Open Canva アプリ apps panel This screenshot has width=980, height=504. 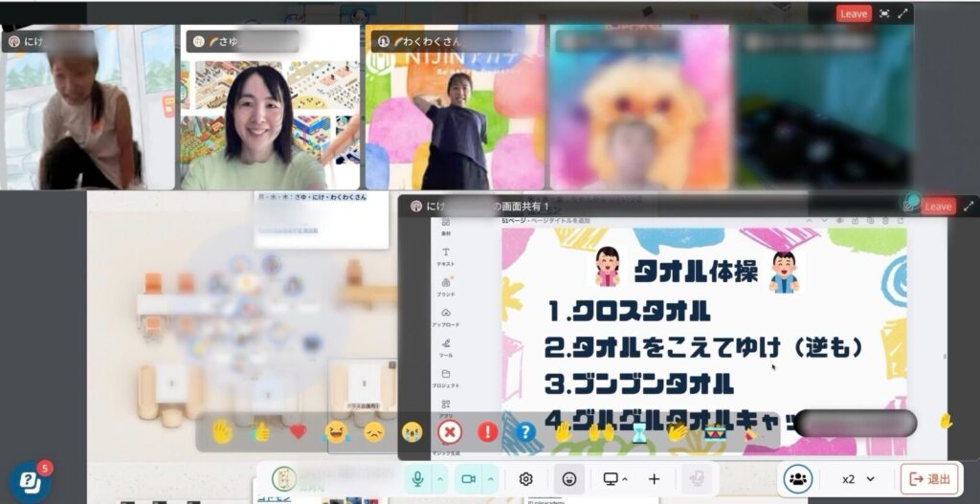click(446, 407)
